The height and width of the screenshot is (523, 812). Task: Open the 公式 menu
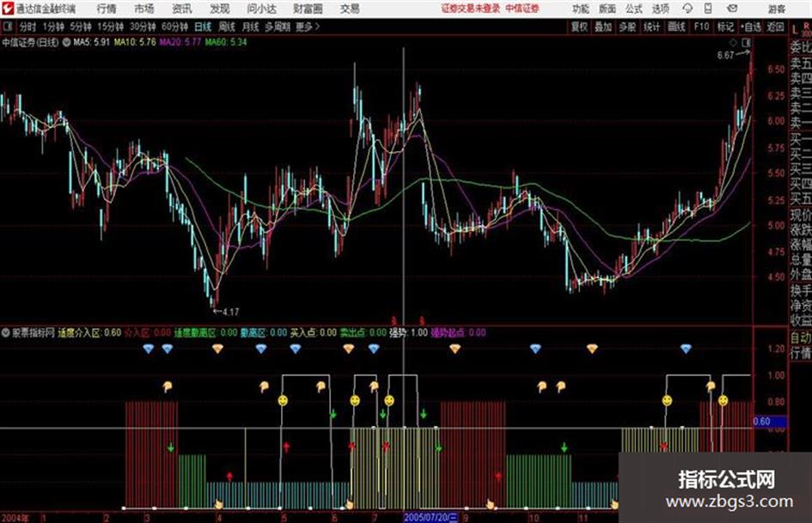[x=634, y=9]
